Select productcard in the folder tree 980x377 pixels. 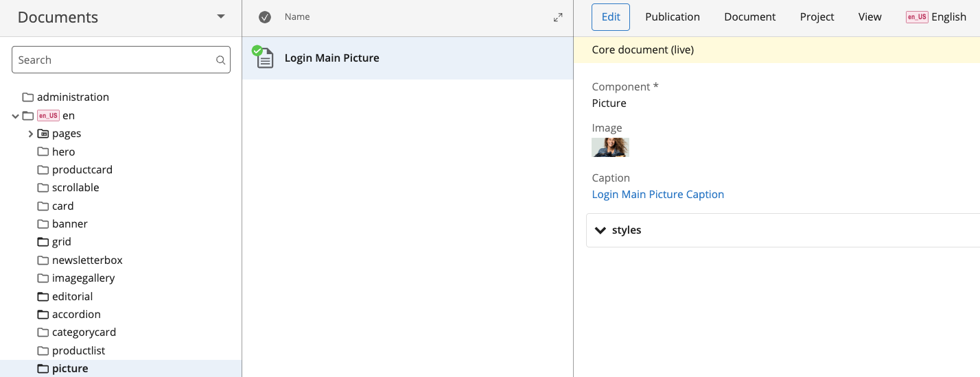[82, 170]
